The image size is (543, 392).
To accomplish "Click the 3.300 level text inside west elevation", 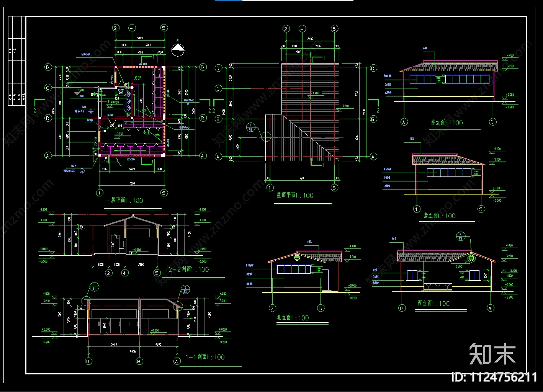I will click(x=458, y=266).
